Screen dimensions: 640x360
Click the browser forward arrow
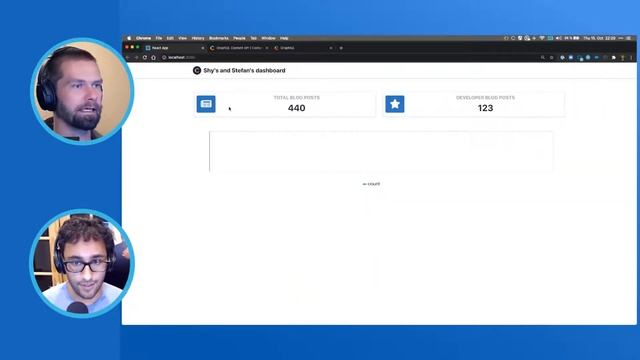pyautogui.click(x=136, y=58)
